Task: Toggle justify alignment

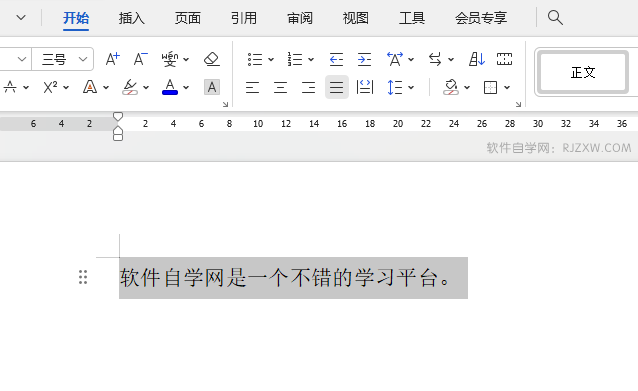Action: pos(336,87)
